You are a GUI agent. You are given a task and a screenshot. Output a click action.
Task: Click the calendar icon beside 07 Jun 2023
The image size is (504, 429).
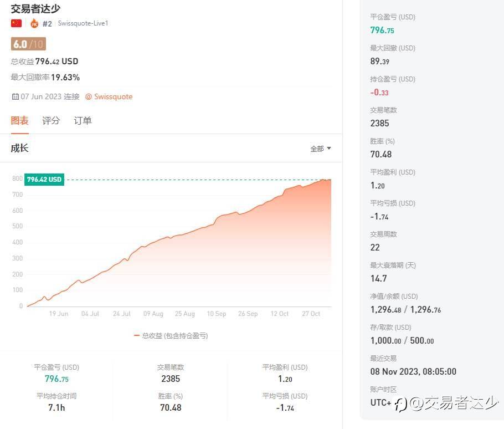[x=15, y=96]
